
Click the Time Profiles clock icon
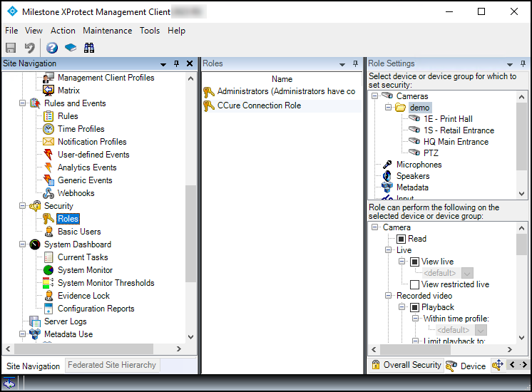pos(48,129)
